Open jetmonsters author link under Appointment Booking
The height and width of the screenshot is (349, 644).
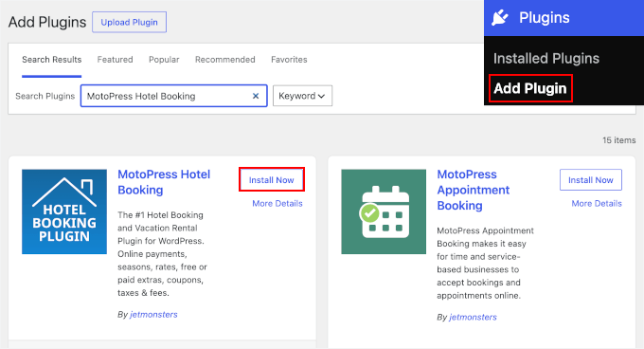click(473, 317)
